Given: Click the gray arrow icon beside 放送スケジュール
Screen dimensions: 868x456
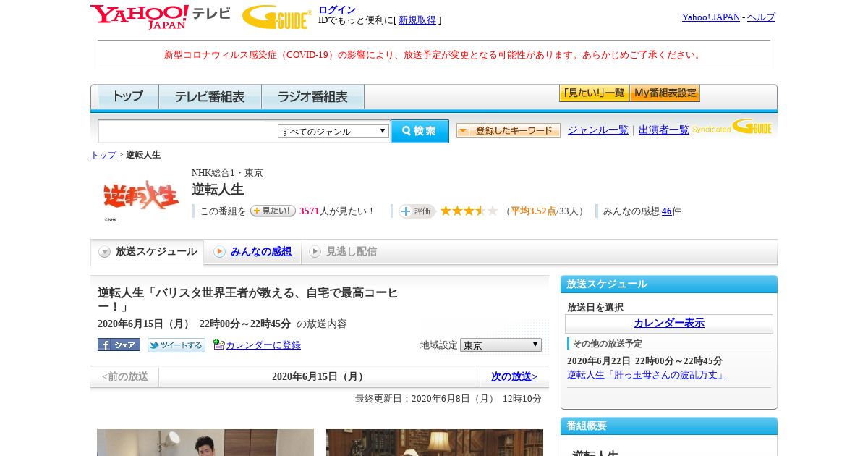Looking at the screenshot, I should coord(105,252).
